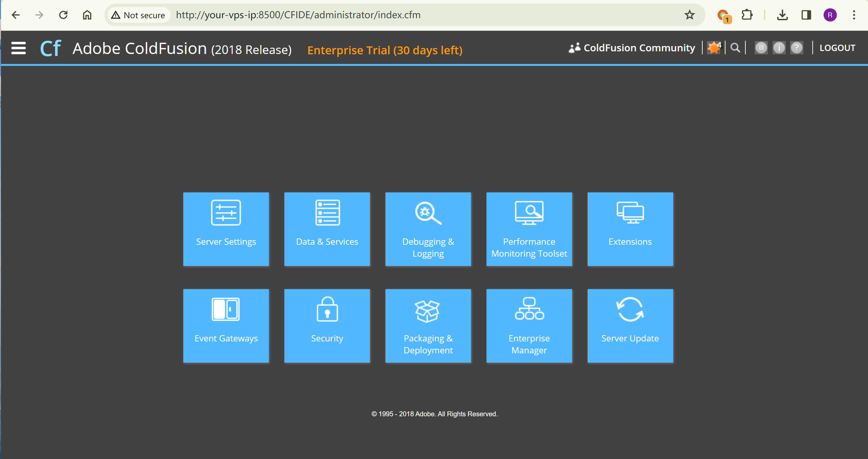Screen dimensions: 868x459
Task: Open the Extensions tile
Action: pyautogui.click(x=630, y=229)
